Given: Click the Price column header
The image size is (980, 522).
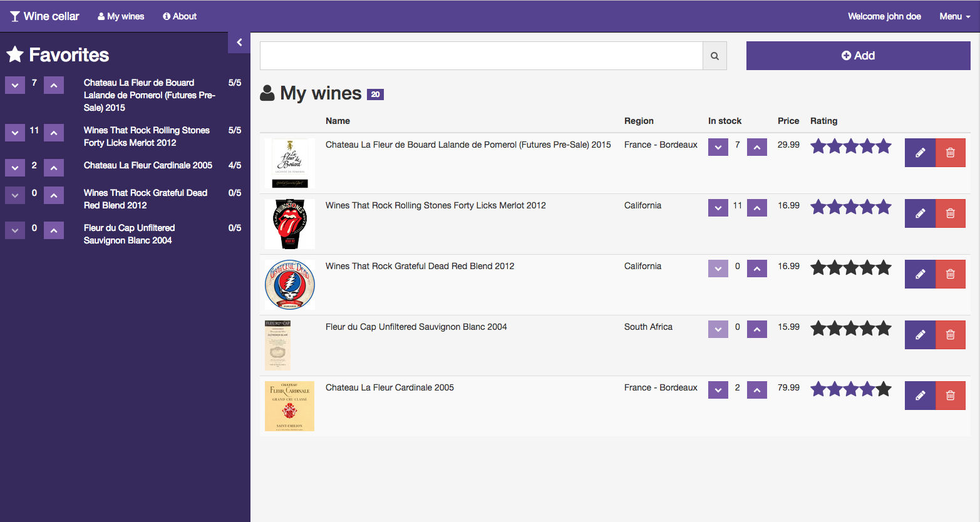Looking at the screenshot, I should (788, 121).
